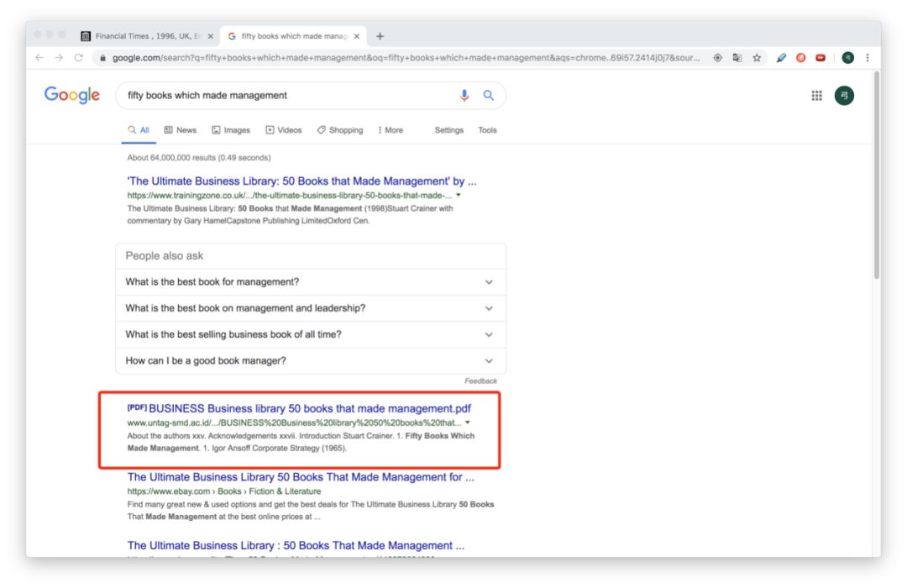The width and height of the screenshot is (907, 588).
Task: Start voice search with microphone icon
Action: click(x=464, y=96)
